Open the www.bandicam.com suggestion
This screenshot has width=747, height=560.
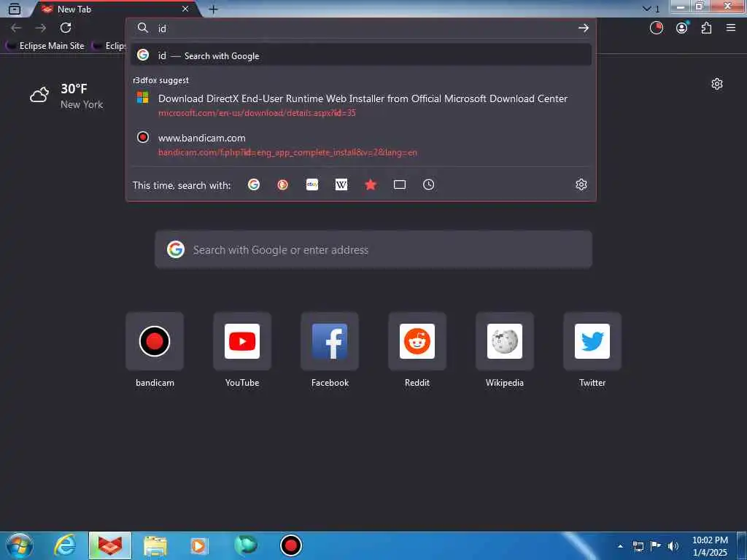pos(361,145)
